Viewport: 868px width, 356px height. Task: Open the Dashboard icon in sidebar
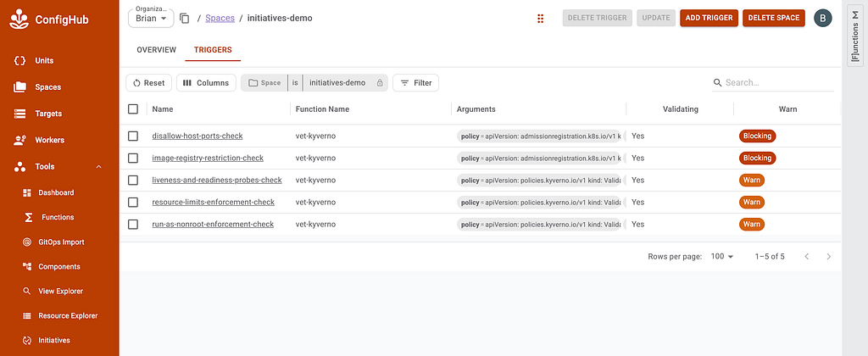(26, 192)
